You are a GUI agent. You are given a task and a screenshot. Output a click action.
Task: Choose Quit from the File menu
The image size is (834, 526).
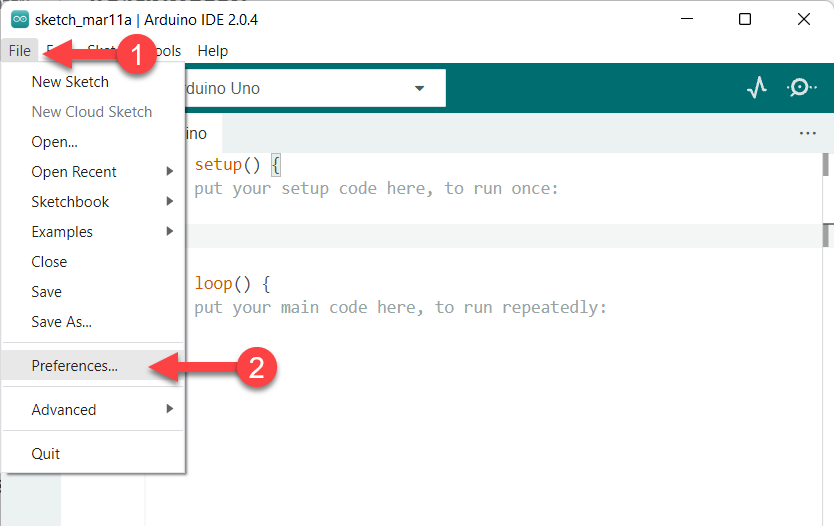[x=94, y=454]
